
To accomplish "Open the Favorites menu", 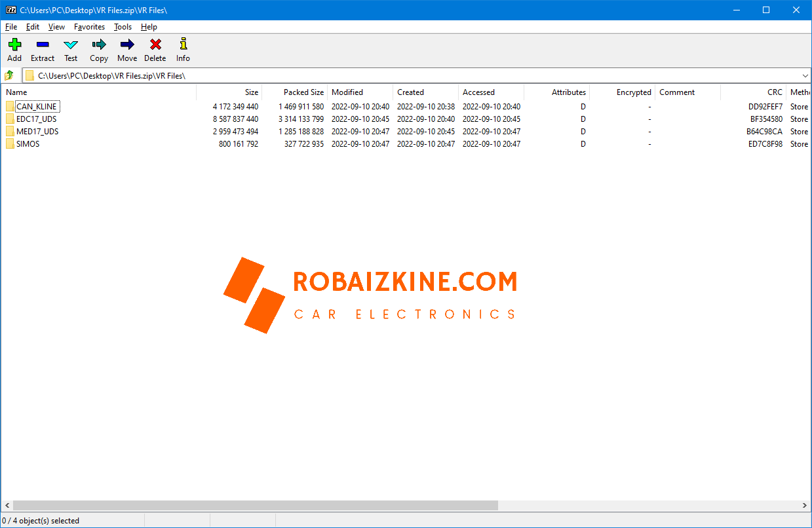I will point(89,27).
